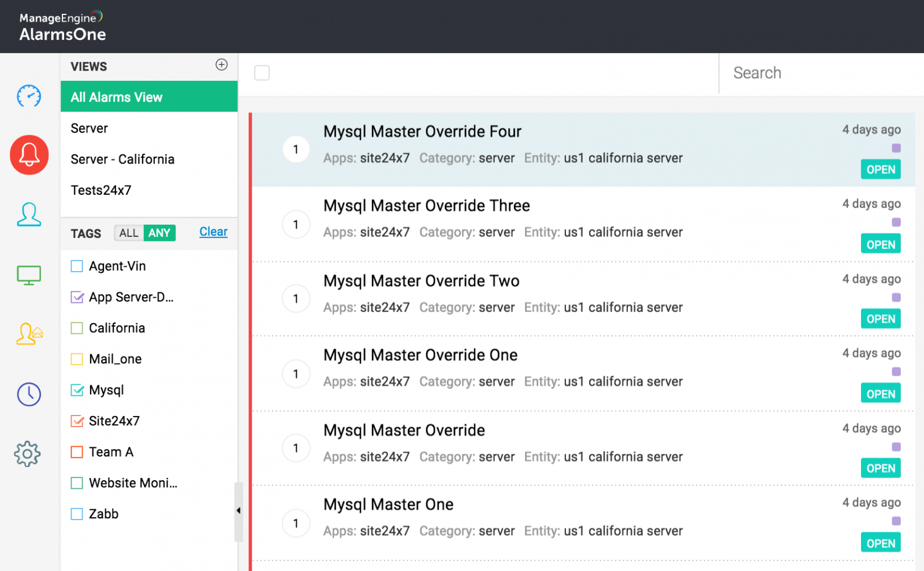
Task: Click OPEN status on Mysql Master Override alarm
Action: pos(881,468)
